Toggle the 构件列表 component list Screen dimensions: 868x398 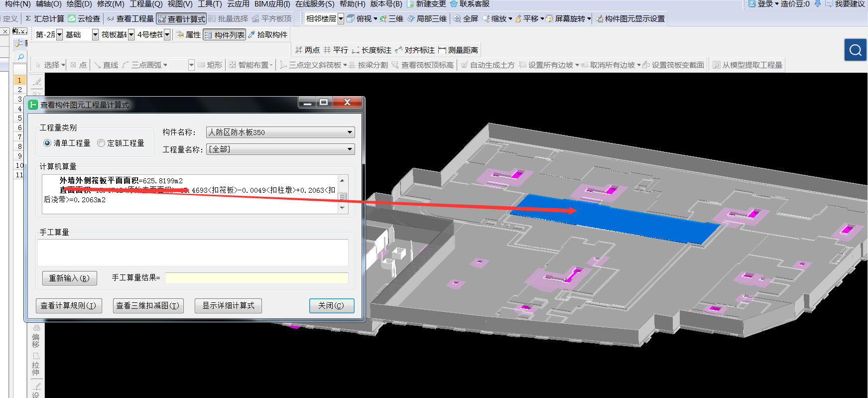pos(224,34)
